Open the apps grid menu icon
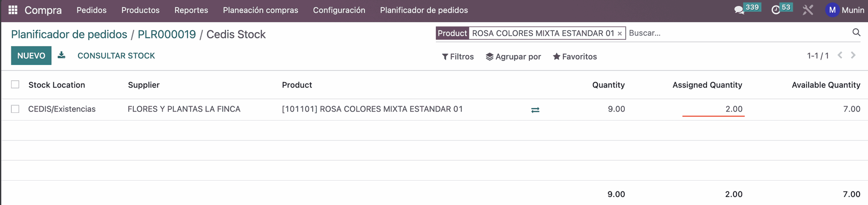This screenshot has width=868, height=205. 13,10
